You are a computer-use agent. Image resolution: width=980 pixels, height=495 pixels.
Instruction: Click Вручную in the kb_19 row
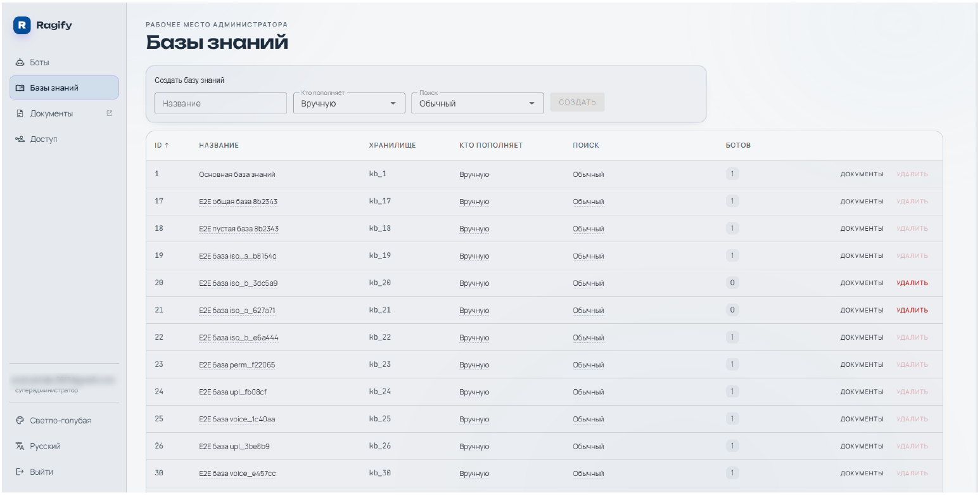point(474,256)
